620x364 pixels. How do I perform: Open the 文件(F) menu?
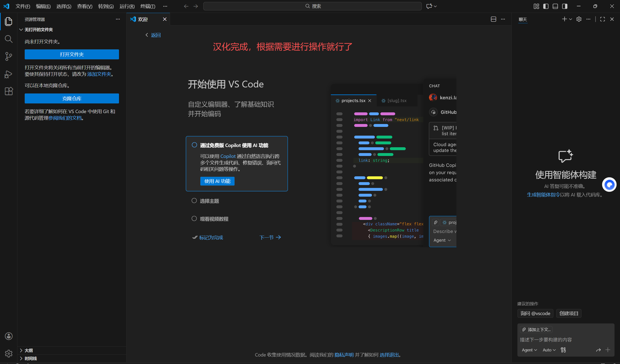pyautogui.click(x=23, y=6)
